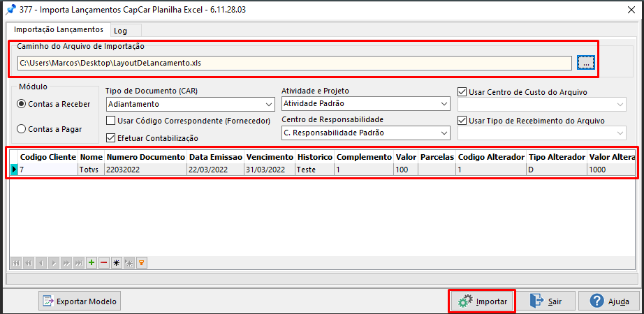644x314 pixels.
Task: Select Contas a Receber module
Action: (x=53, y=104)
